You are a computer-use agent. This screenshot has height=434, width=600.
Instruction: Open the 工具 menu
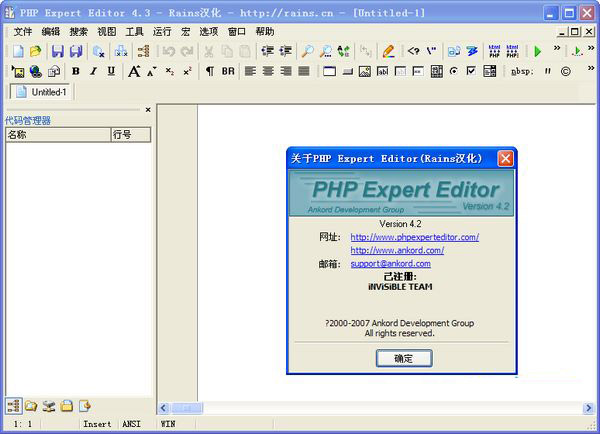[x=135, y=32]
